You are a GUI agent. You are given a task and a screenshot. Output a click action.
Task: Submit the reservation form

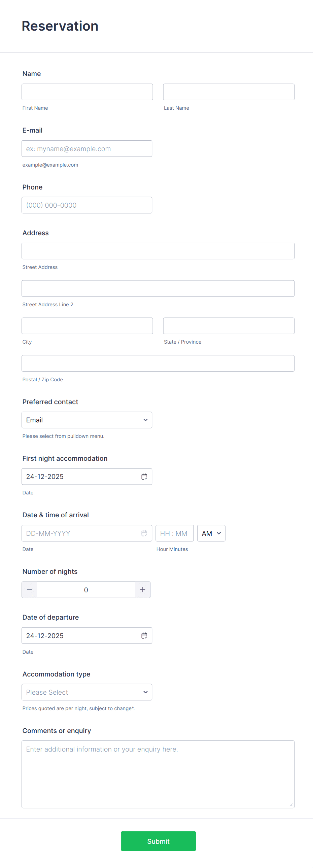point(159,841)
